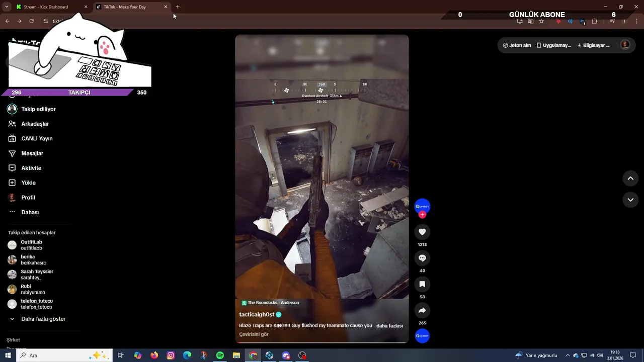Screen dimensions: 644x362
Task: Open a new browser tab
Action: click(178, 7)
